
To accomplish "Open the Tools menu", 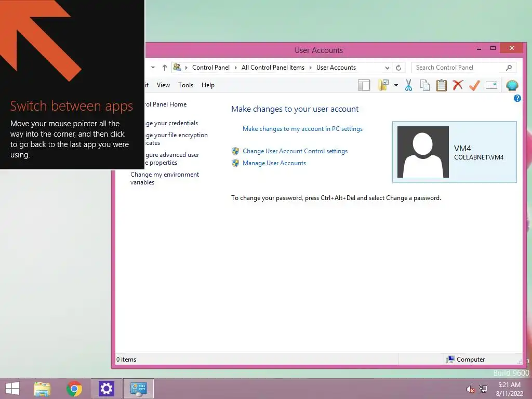I will [185, 85].
